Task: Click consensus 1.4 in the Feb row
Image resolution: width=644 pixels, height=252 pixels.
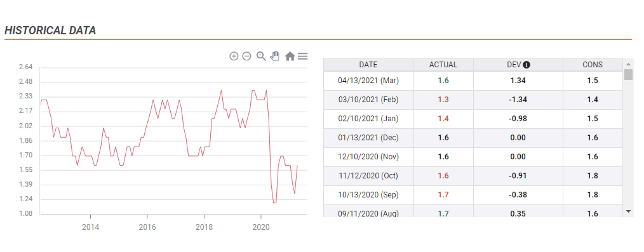Action: [x=593, y=100]
